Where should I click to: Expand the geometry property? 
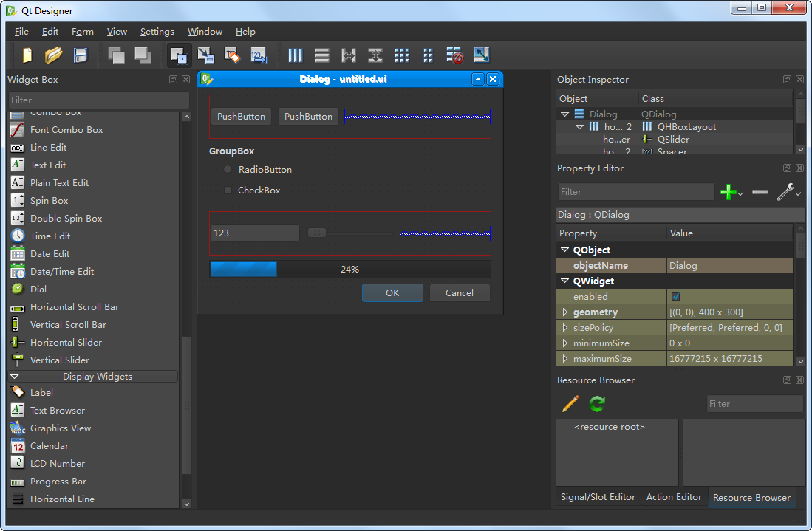click(564, 312)
